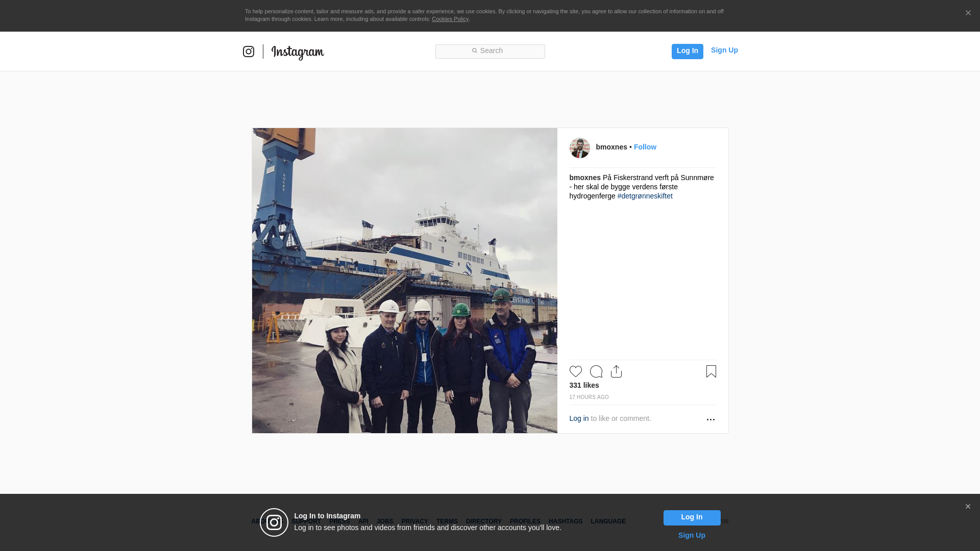980x551 pixels.
Task: Click the share post icon
Action: point(617,371)
